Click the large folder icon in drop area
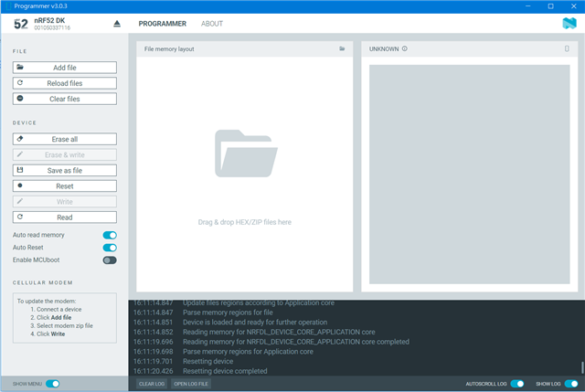The width and height of the screenshot is (585, 392). tap(246, 154)
